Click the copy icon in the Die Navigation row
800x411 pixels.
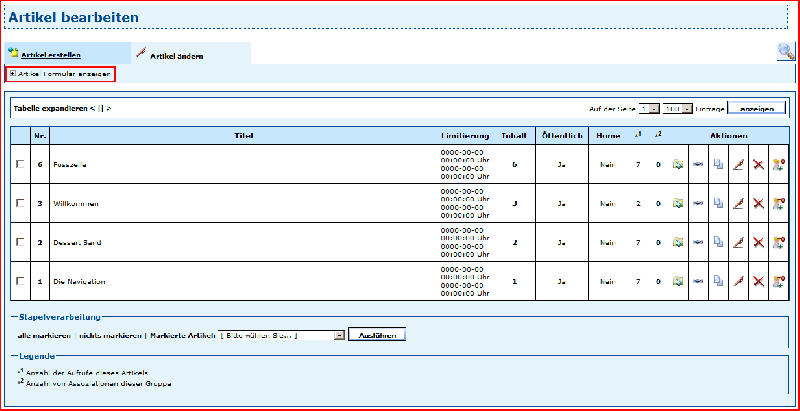coord(718,281)
